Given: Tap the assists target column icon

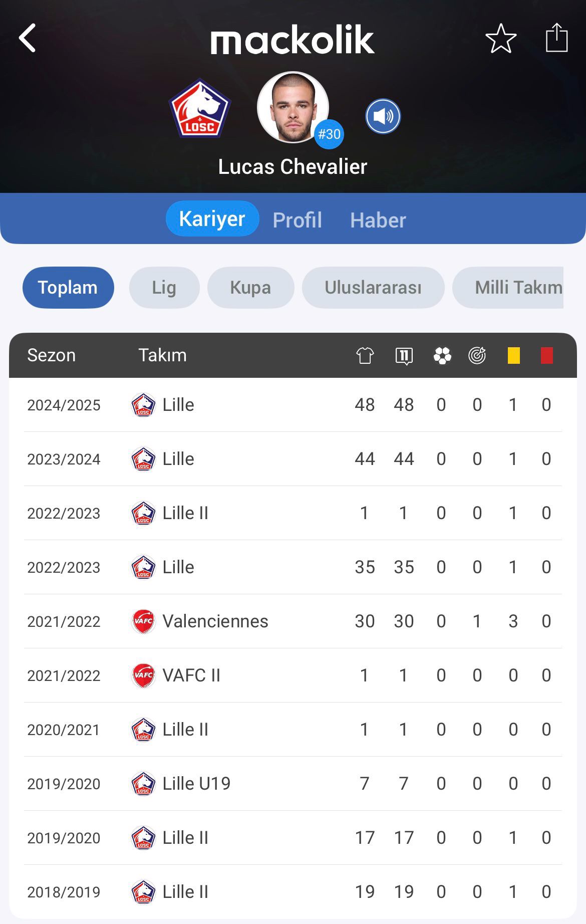Looking at the screenshot, I should coord(477,355).
